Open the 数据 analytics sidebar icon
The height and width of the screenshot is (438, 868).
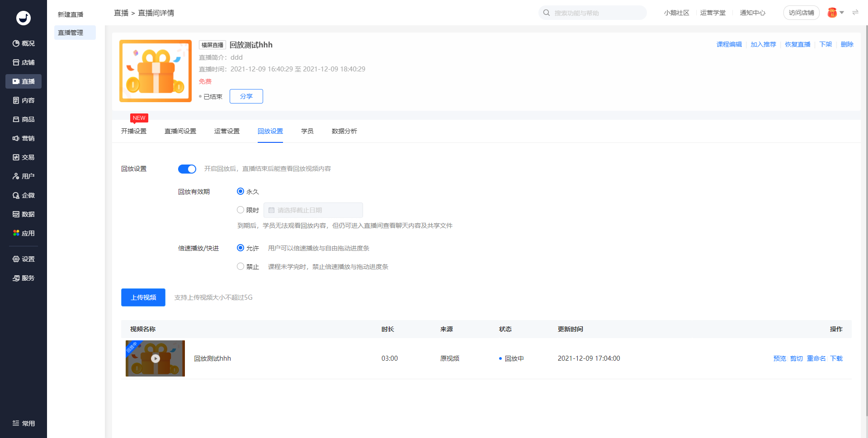24,214
